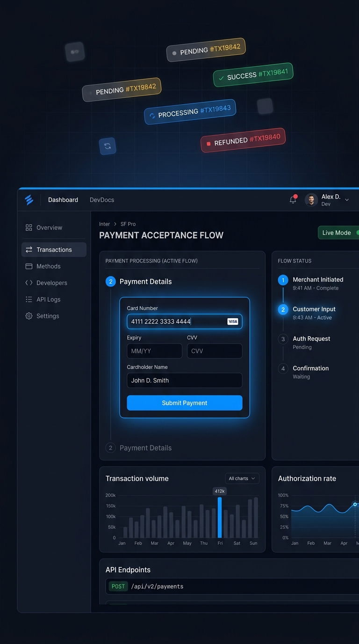Click the SF Pro breadcrumb link

click(x=128, y=224)
